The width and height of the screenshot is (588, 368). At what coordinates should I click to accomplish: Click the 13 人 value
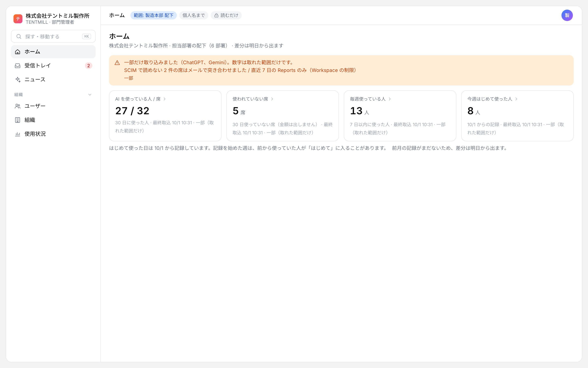click(360, 111)
